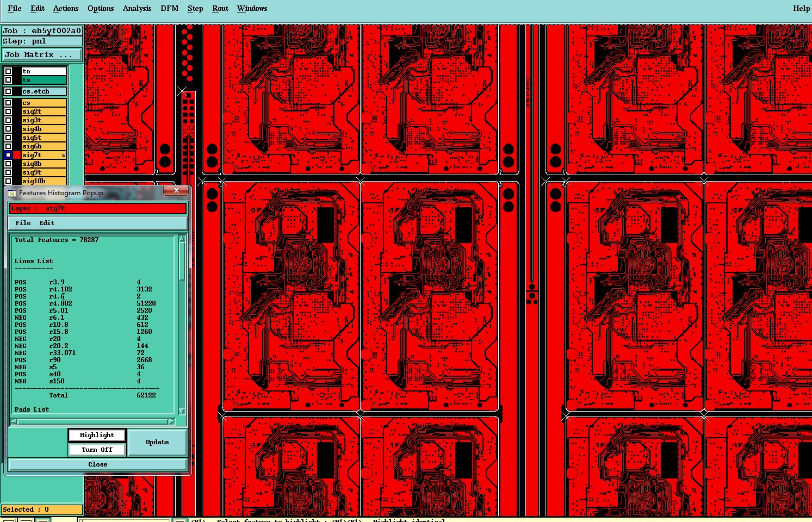Toggle display checkbox for layer sig6b
Screen dimensions: 812x522
click(x=8, y=146)
